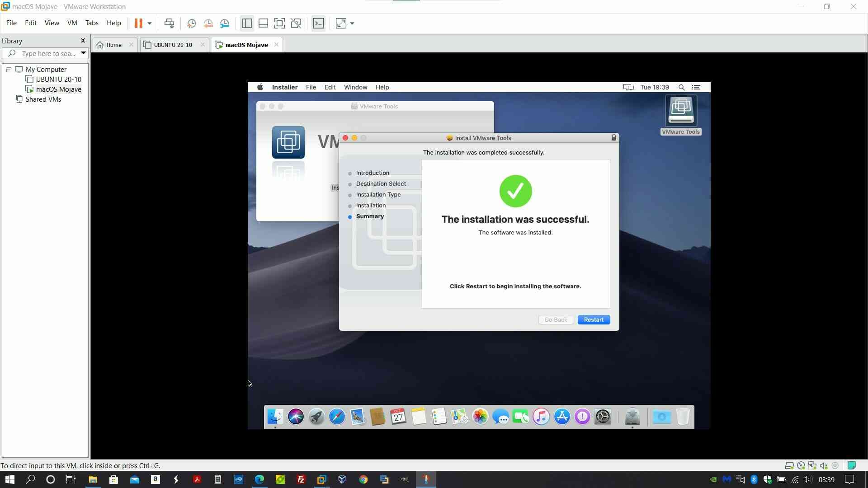This screenshot has width=868, height=488.
Task: Launch Siri from the dock
Action: (296, 416)
